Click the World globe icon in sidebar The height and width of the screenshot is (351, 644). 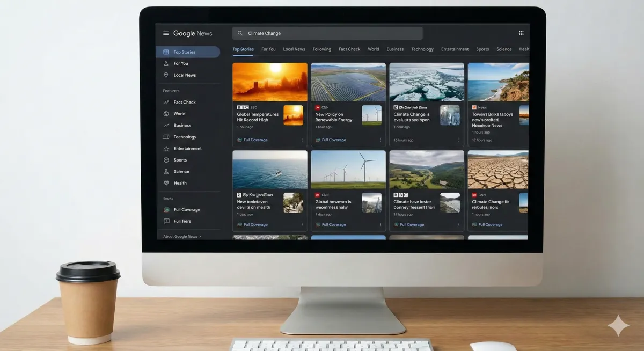pyautogui.click(x=166, y=114)
